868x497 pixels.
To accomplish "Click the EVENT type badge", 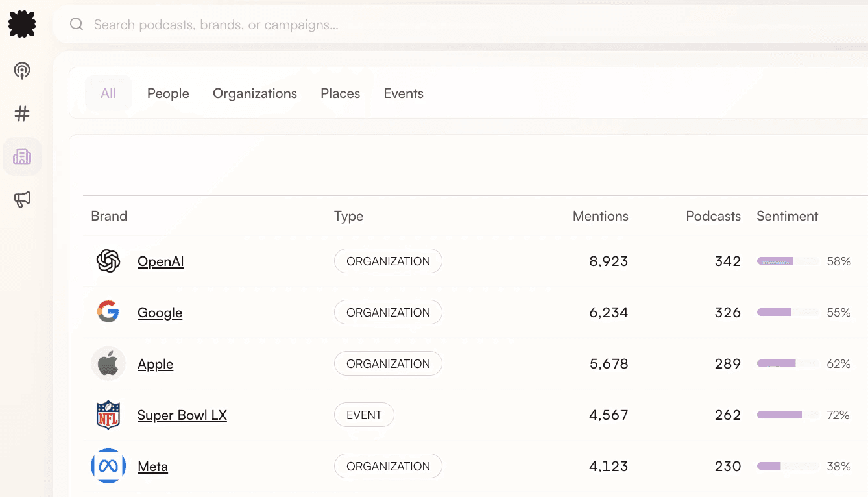I will 364,415.
